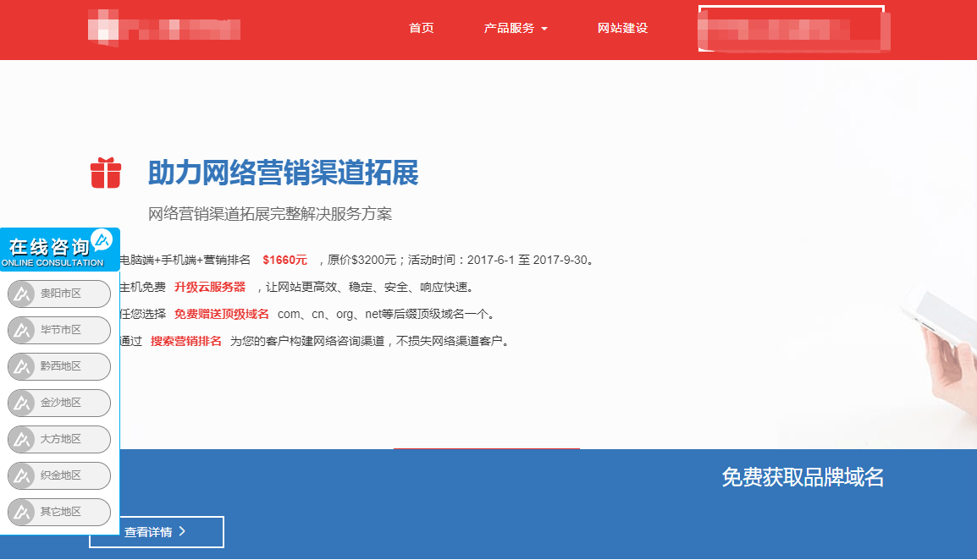Click the red gift box icon
The width and height of the screenshot is (977, 560).
point(106,173)
